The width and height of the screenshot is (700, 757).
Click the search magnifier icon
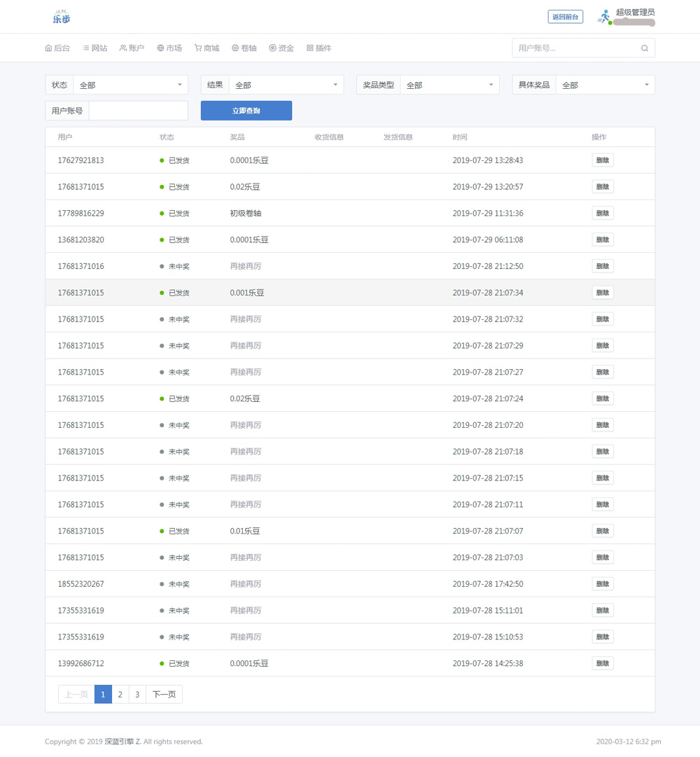[645, 48]
